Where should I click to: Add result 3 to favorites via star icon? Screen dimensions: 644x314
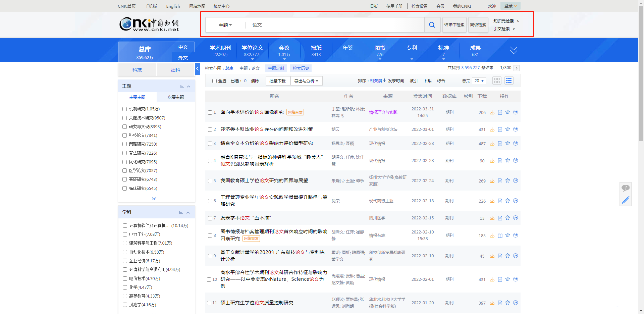point(507,143)
